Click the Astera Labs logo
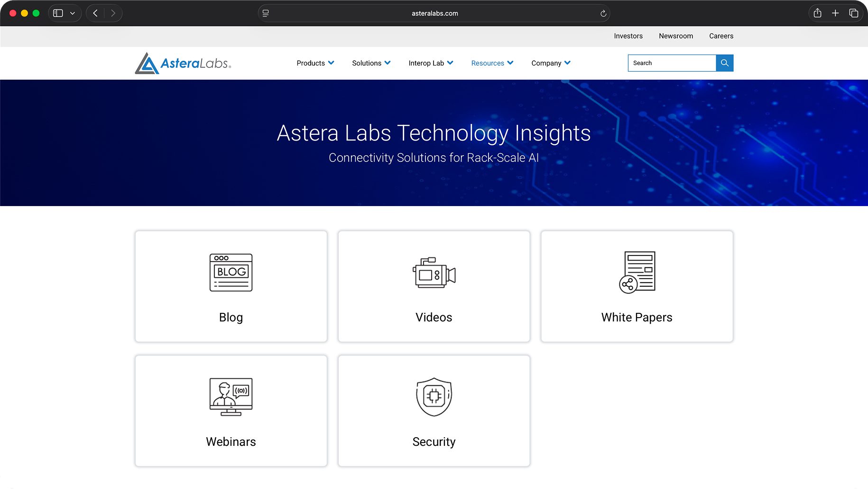The image size is (868, 489). point(183,63)
